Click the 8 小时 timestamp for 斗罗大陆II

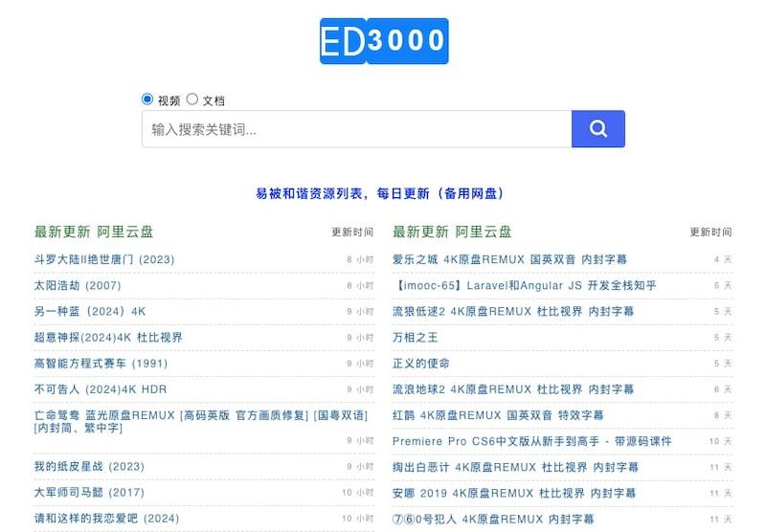click(360, 259)
